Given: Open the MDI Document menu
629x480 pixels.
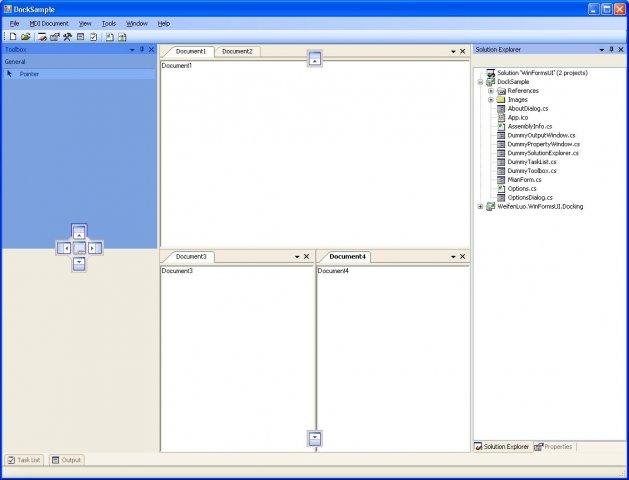Looking at the screenshot, I should (49, 24).
